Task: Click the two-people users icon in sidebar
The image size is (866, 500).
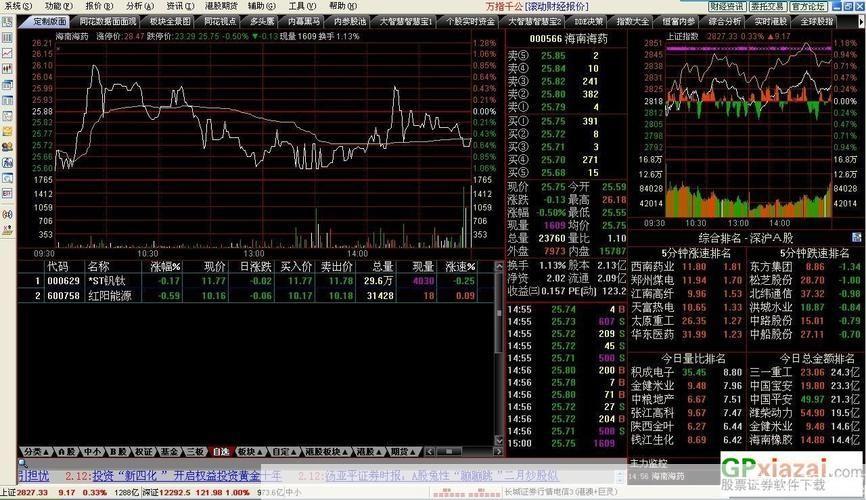Action: [7, 147]
